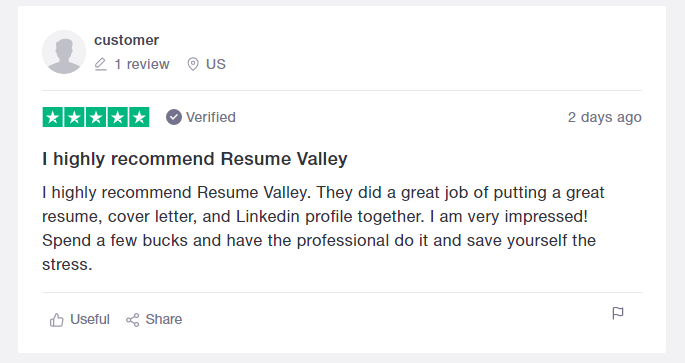
Task: Open the 'I highly recommend Resume Valley' review title
Action: pos(195,159)
